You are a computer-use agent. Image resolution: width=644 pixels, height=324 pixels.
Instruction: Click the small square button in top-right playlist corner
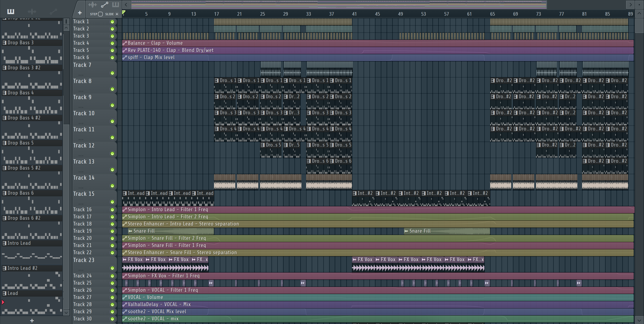coord(639,4)
